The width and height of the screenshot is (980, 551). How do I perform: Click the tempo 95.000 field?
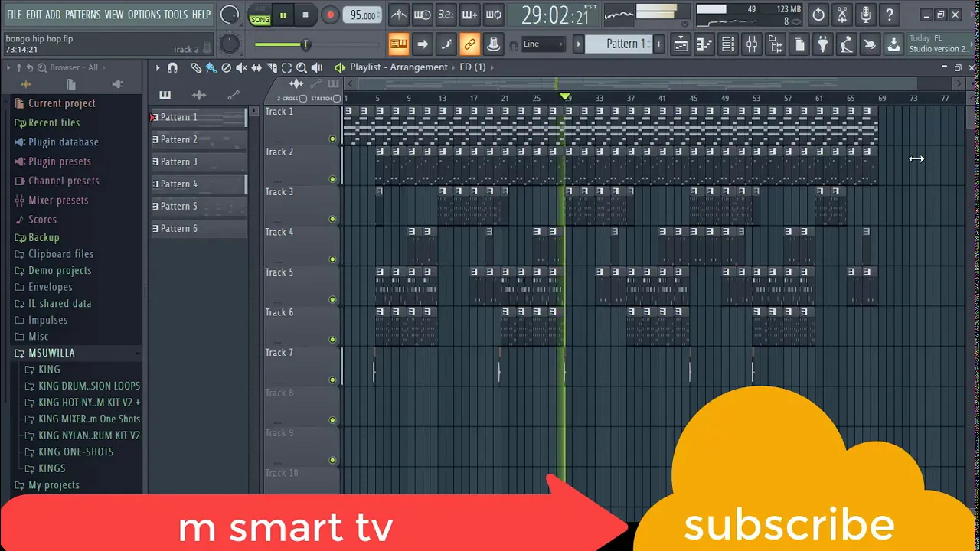point(363,15)
